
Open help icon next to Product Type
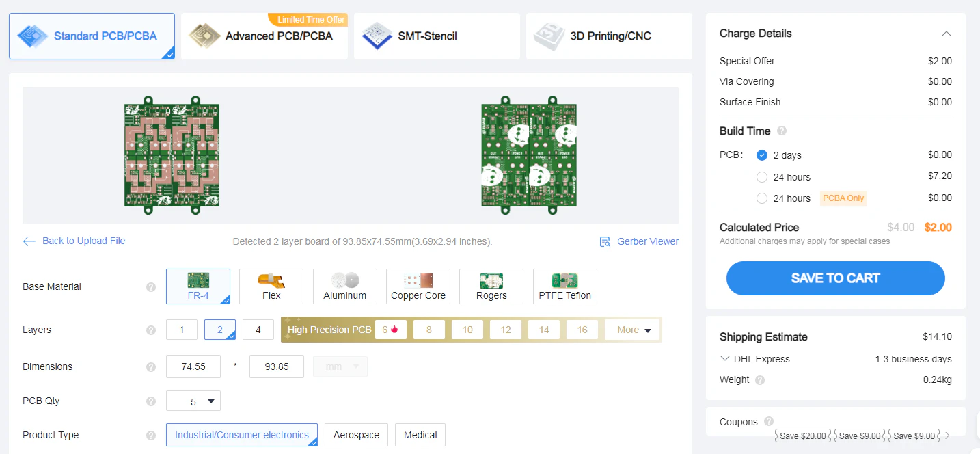(151, 436)
